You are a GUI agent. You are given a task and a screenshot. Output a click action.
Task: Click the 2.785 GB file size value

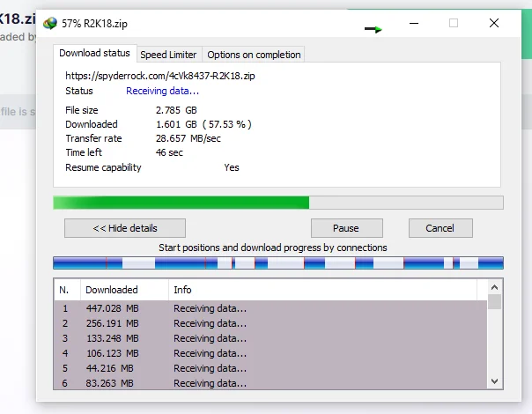pos(176,110)
